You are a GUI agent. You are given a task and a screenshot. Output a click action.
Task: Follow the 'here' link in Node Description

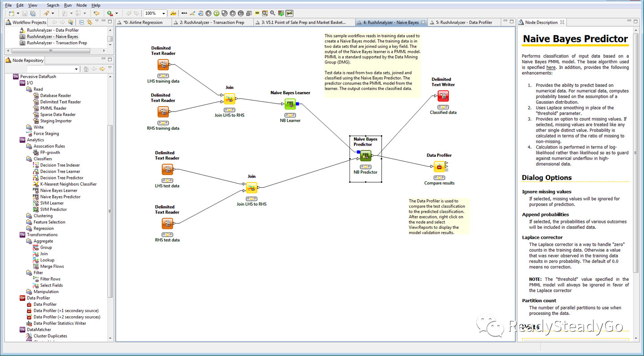[551, 67]
